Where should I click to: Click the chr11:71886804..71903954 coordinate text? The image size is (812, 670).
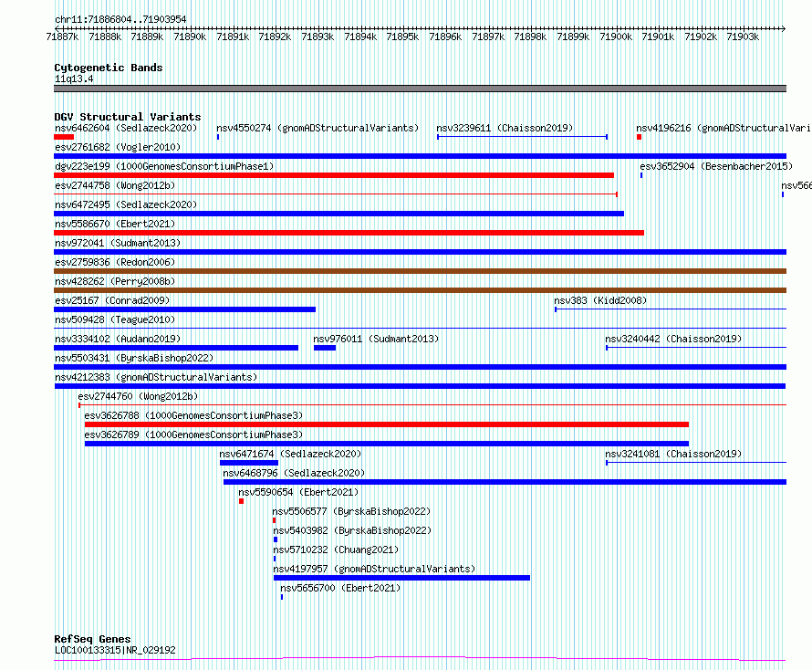[x=120, y=20]
